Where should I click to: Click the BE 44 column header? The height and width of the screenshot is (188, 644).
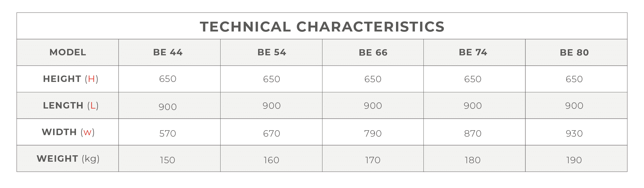(168, 52)
